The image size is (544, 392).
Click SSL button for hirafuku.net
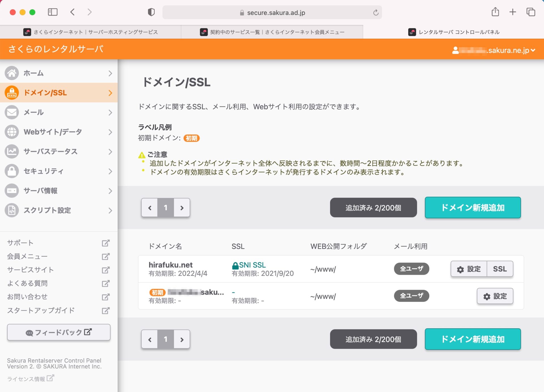pos(500,269)
